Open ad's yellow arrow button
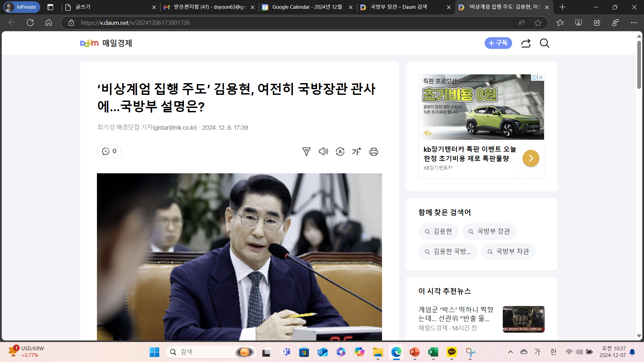 [x=531, y=158]
